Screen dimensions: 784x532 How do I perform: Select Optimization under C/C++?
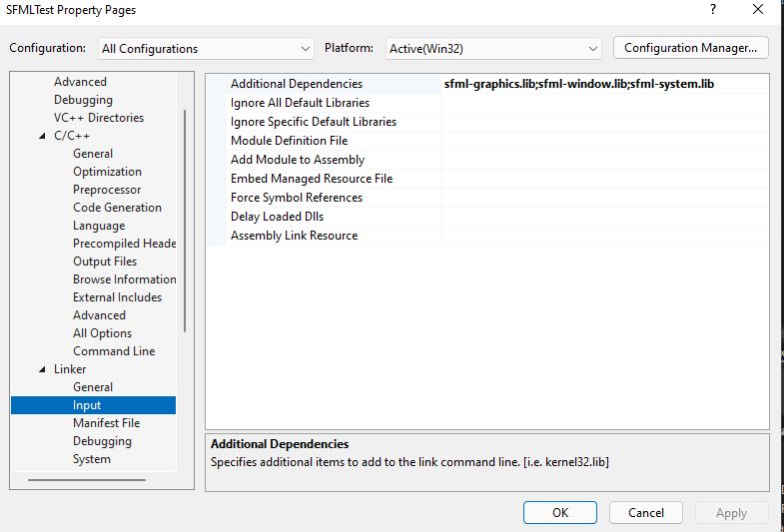107,172
